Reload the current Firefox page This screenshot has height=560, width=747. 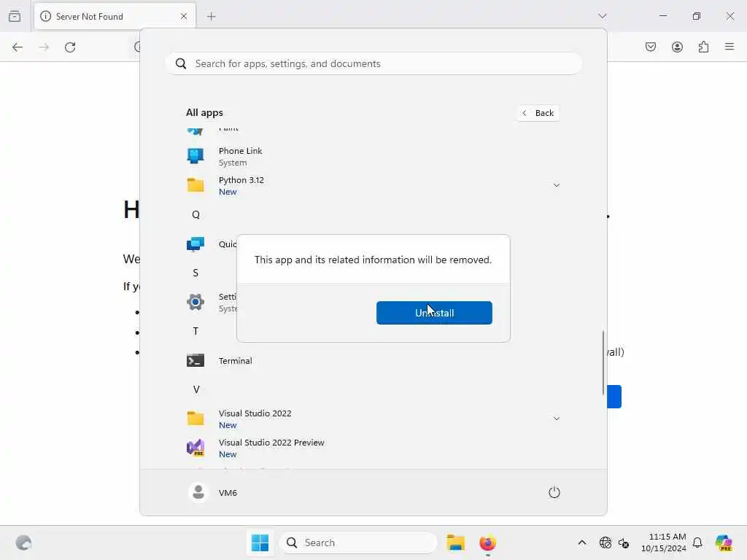pos(70,47)
